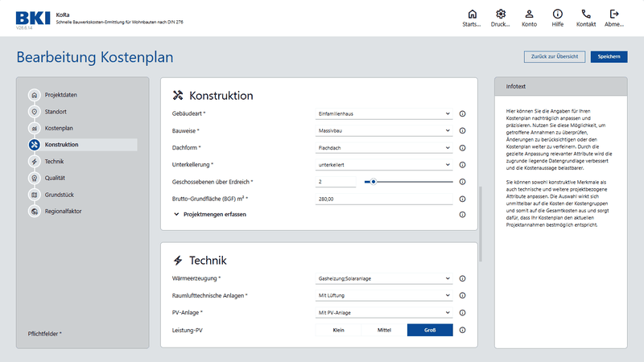Select Klein for Leistung-PV

tap(338, 330)
